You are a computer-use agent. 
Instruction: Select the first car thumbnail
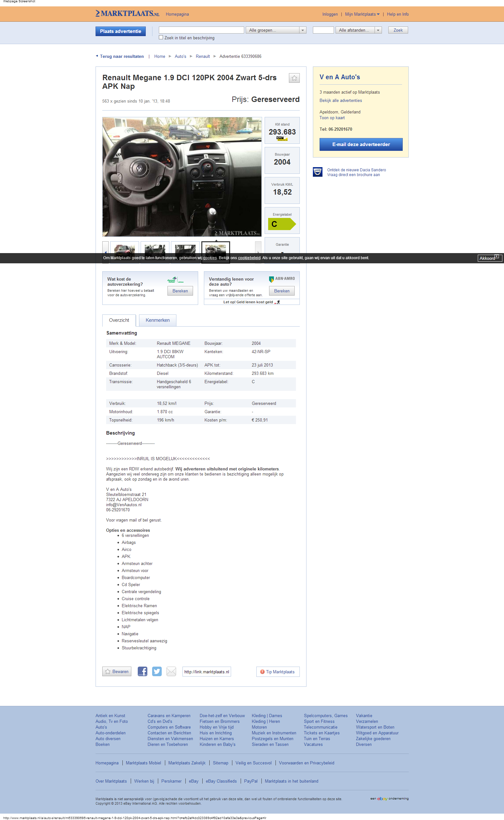[124, 252]
